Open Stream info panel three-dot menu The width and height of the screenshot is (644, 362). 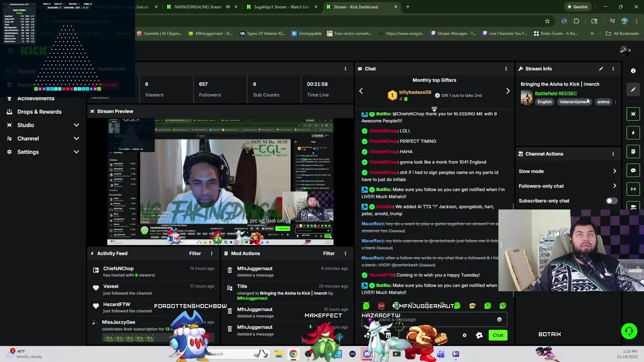[613, 69]
